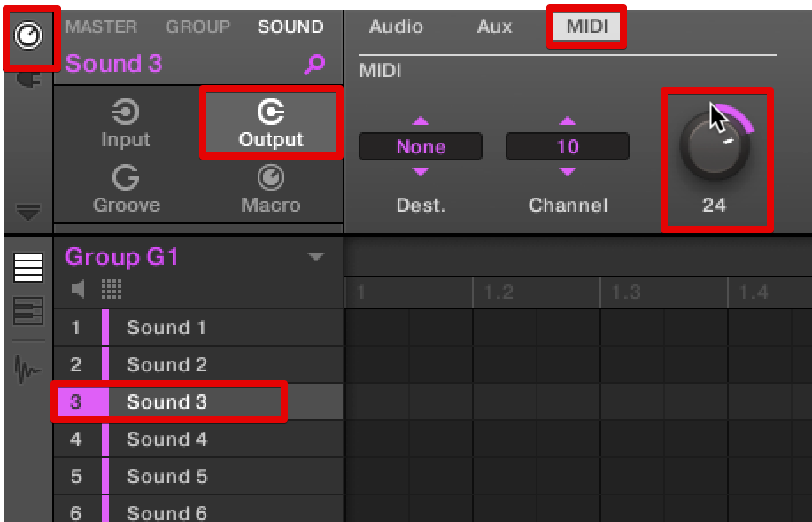Click the Channel value field showing 10
Image resolution: width=812 pixels, height=522 pixels.
coord(568,146)
